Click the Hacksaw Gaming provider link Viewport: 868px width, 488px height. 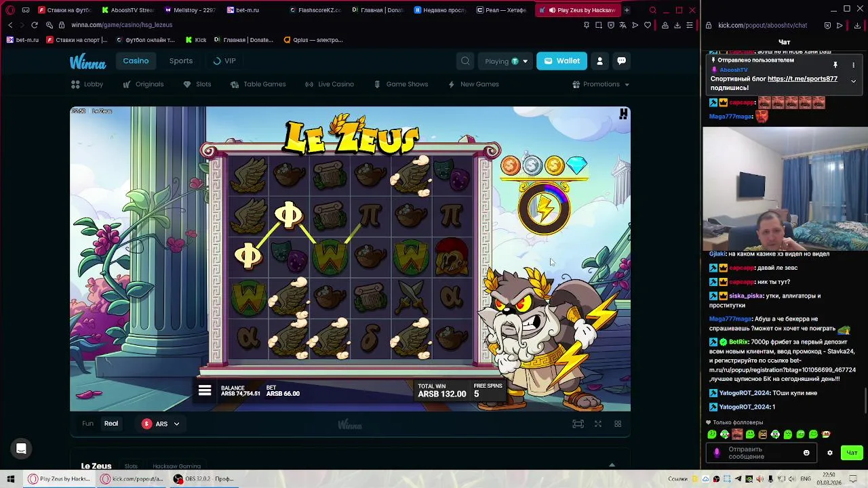(x=176, y=466)
